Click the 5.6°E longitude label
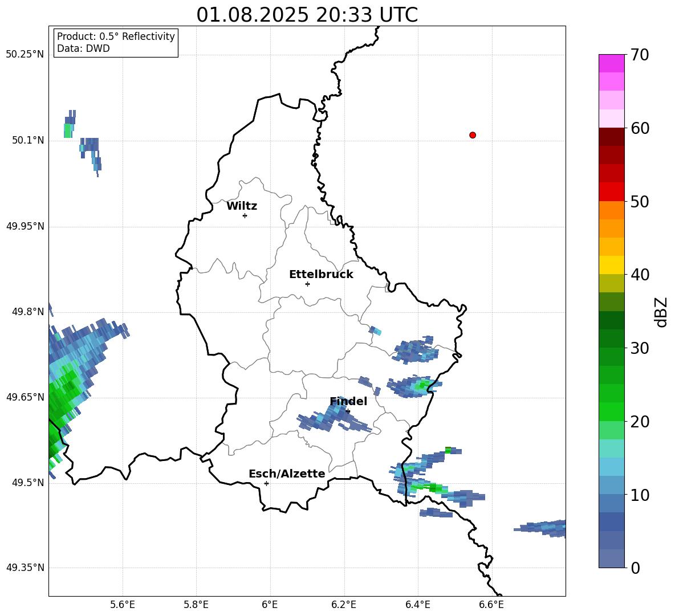 (x=123, y=605)
